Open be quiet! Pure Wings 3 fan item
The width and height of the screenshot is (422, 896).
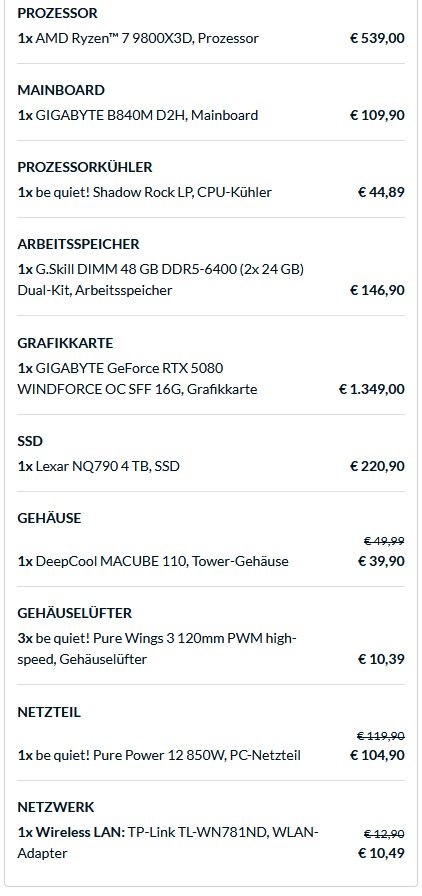157,649
